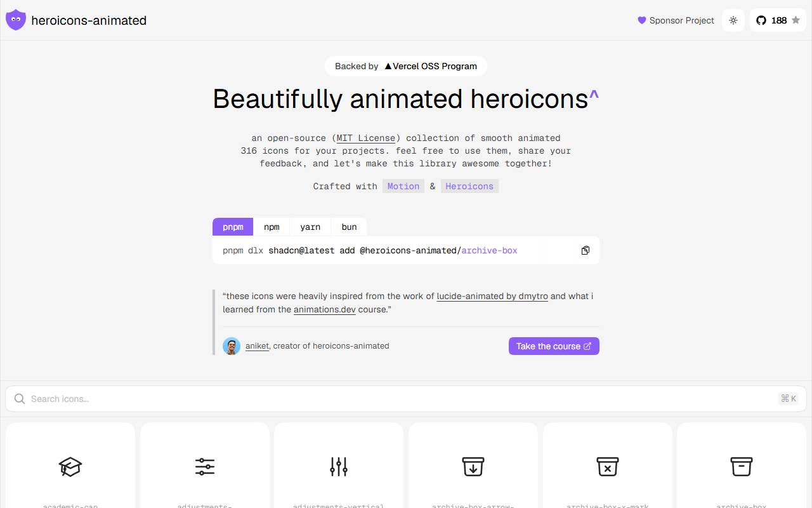Viewport: 812px width, 508px height.
Task: Open the lucide-animated by dmytro link
Action: coord(492,296)
